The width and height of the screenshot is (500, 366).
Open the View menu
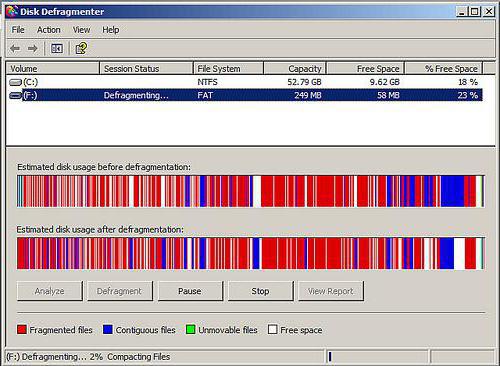(81, 30)
